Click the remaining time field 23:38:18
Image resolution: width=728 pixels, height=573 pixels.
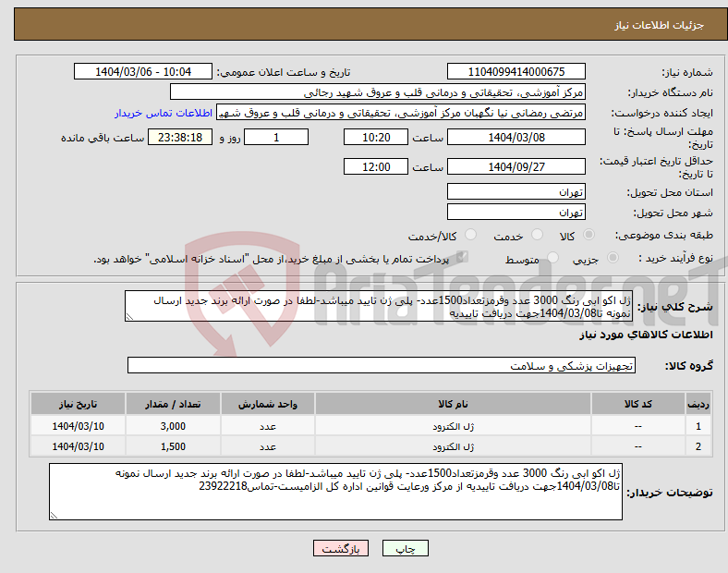coord(180,137)
